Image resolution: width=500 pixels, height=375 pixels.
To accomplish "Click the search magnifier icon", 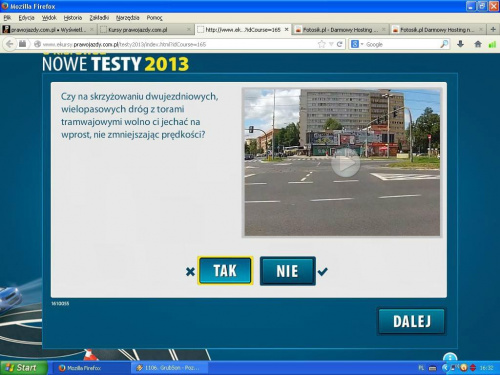I will pos(444,44).
